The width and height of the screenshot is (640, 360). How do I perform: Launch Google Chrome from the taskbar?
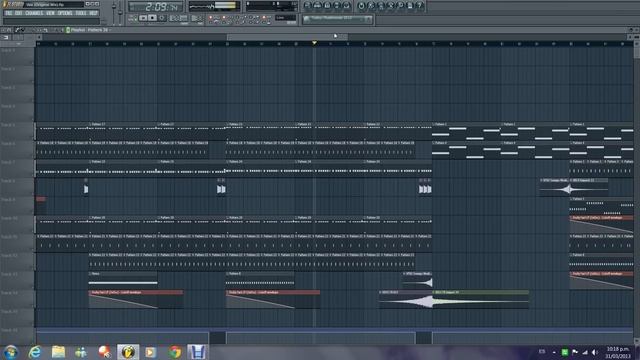click(175, 352)
